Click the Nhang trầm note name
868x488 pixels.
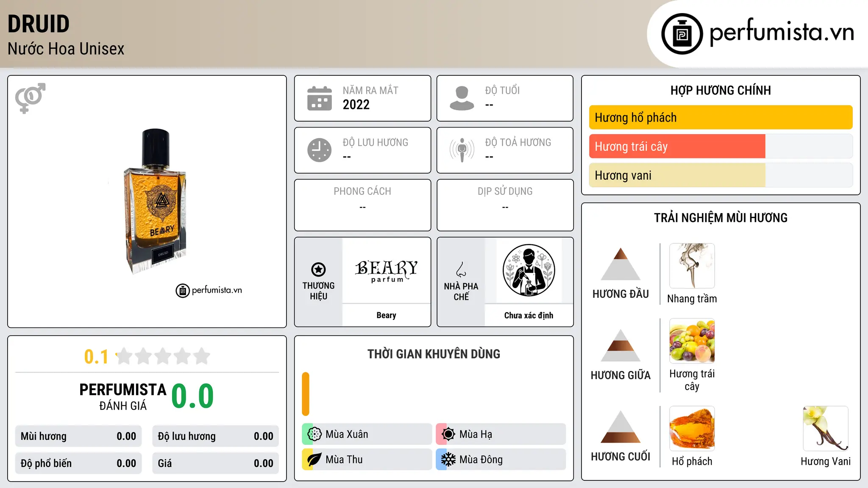tap(692, 299)
